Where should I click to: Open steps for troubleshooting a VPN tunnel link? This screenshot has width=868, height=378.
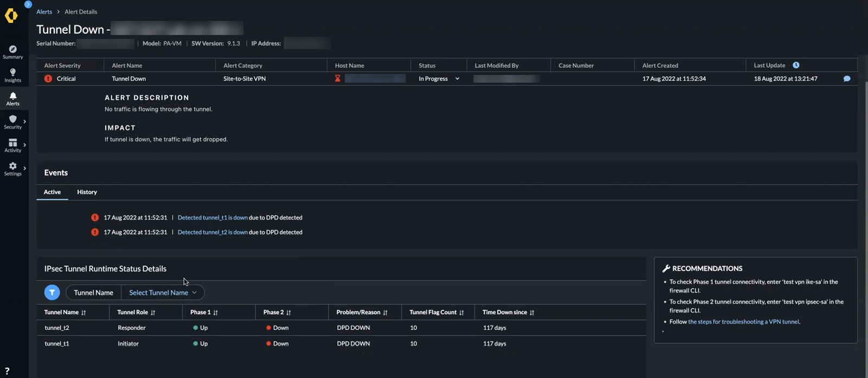pos(743,321)
